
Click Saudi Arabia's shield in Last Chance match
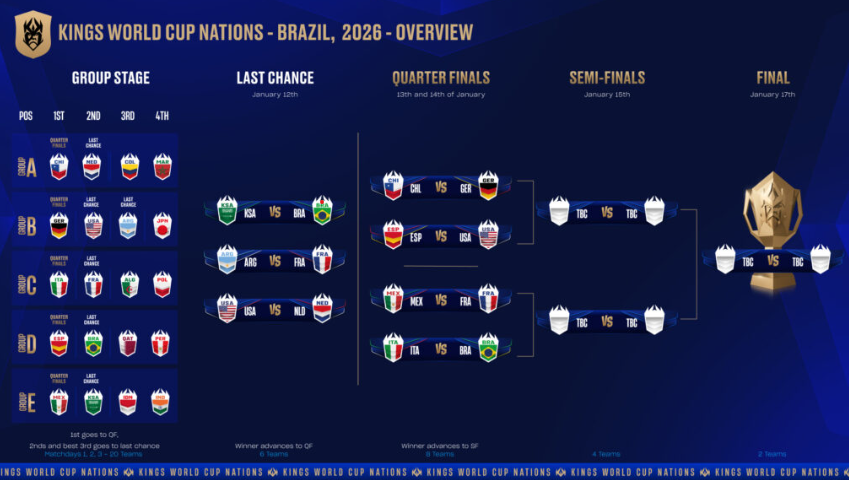pyautogui.click(x=227, y=212)
